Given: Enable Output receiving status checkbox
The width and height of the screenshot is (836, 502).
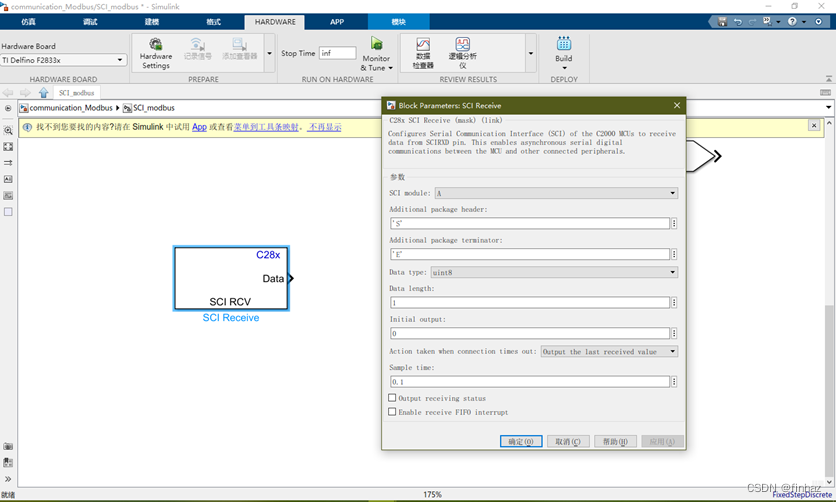Looking at the screenshot, I should [392, 398].
